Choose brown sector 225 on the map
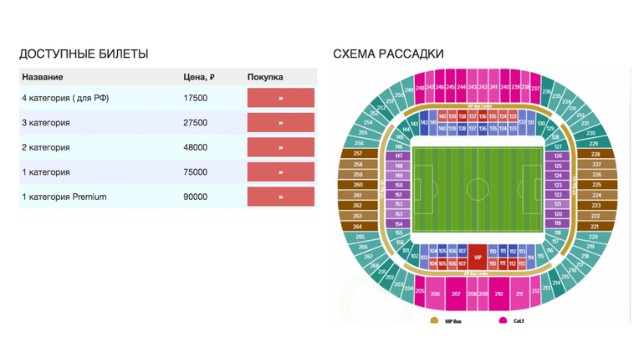This screenshot has height=363, width=644. coord(595,184)
